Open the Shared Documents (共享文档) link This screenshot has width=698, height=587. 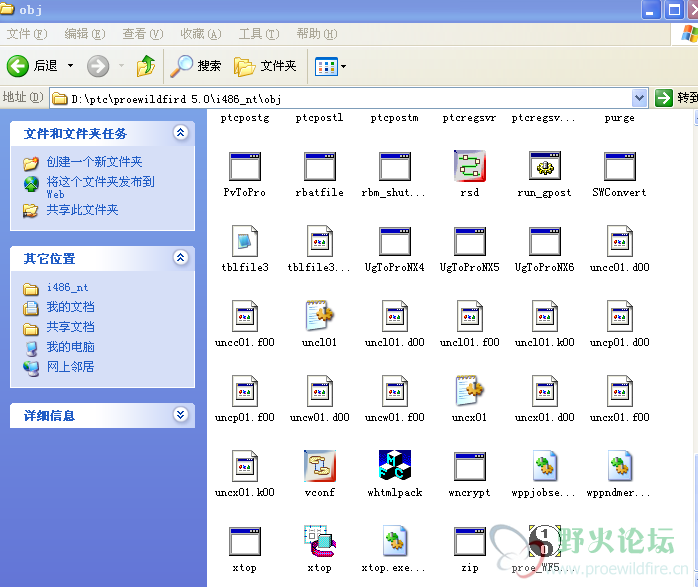(70, 327)
